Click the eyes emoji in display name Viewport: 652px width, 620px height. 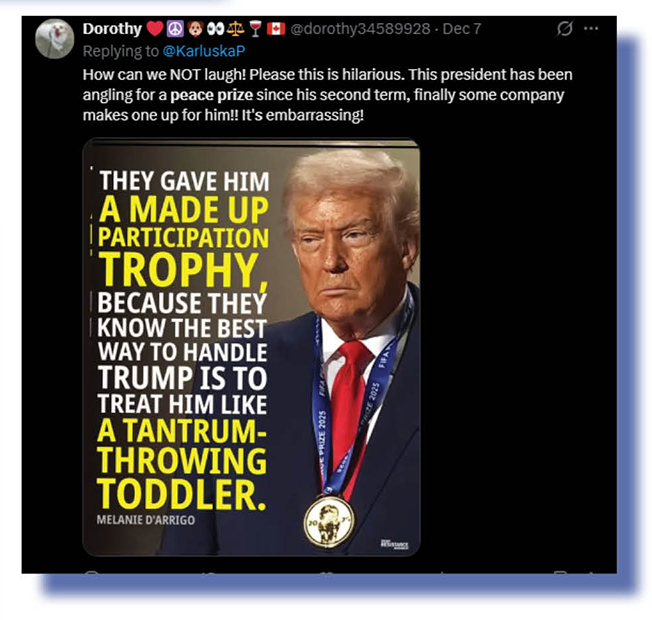click(x=215, y=29)
